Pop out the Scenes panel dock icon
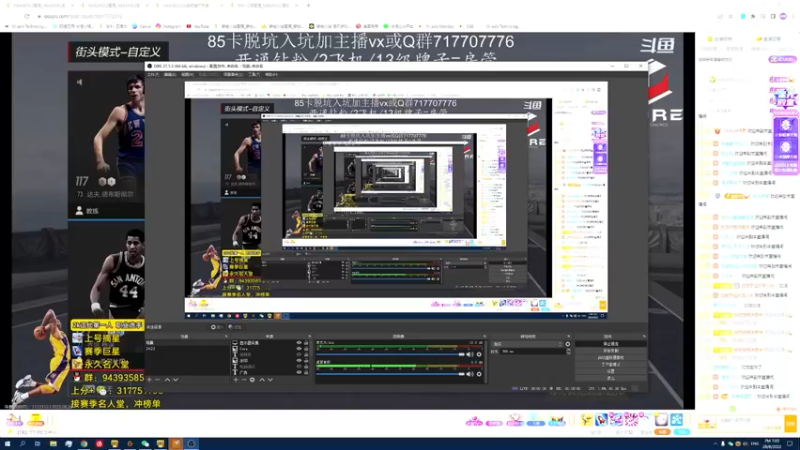This screenshot has width=800, height=450. tap(226, 337)
